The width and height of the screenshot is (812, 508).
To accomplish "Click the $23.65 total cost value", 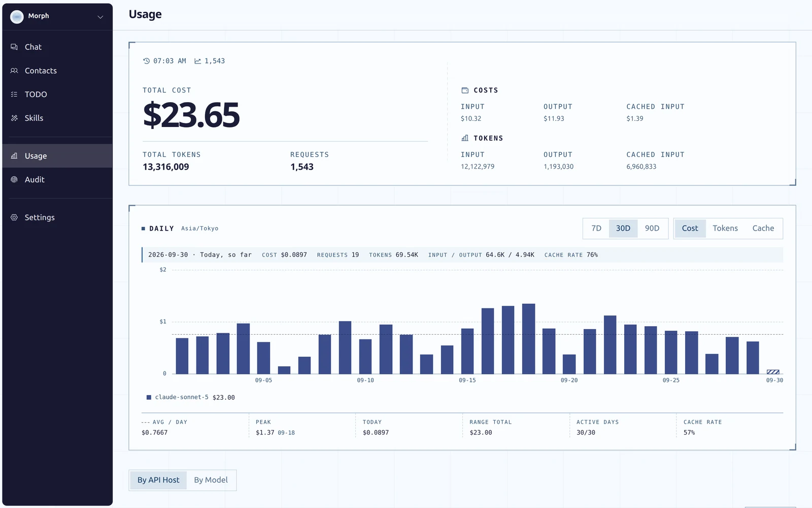I will point(191,115).
